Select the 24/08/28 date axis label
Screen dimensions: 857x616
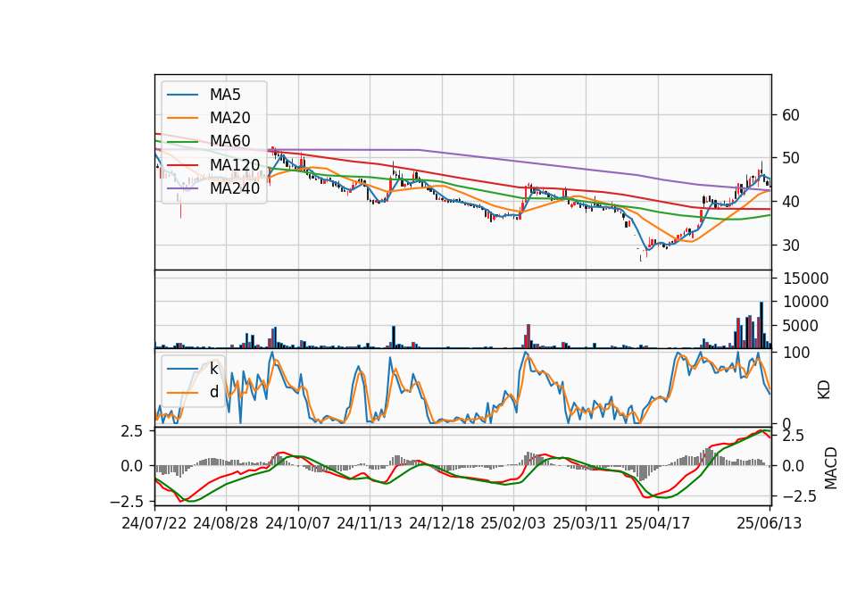pyautogui.click(x=226, y=523)
